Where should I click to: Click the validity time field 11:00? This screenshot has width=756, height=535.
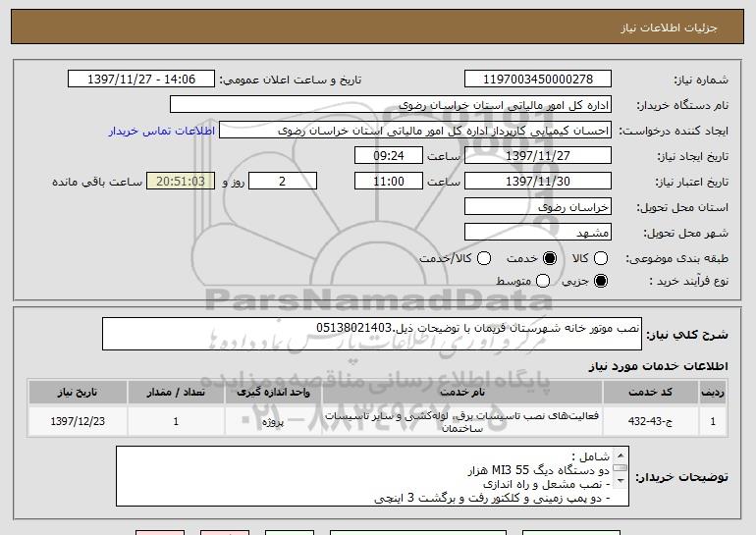click(389, 182)
